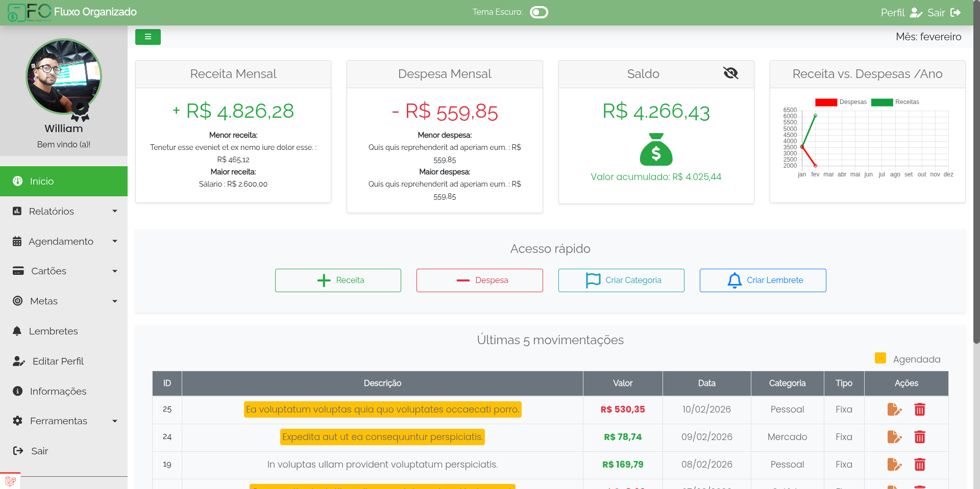Toggle Despesas series in chart legend
The height and width of the screenshot is (489, 980).
tap(826, 102)
